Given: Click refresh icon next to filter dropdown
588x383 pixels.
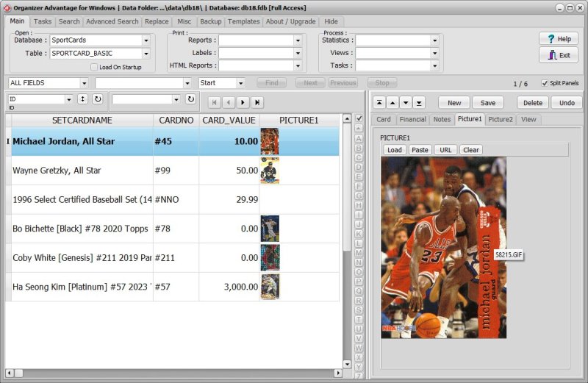Looking at the screenshot, I should [x=190, y=99].
